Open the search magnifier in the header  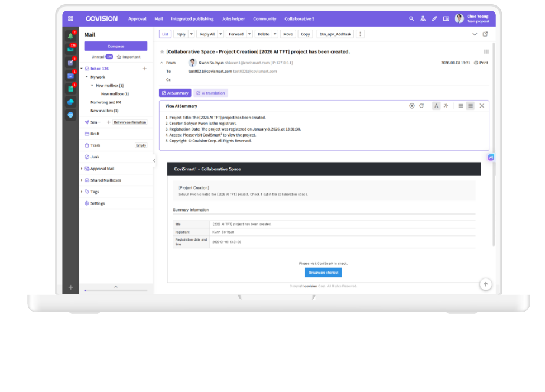411,18
